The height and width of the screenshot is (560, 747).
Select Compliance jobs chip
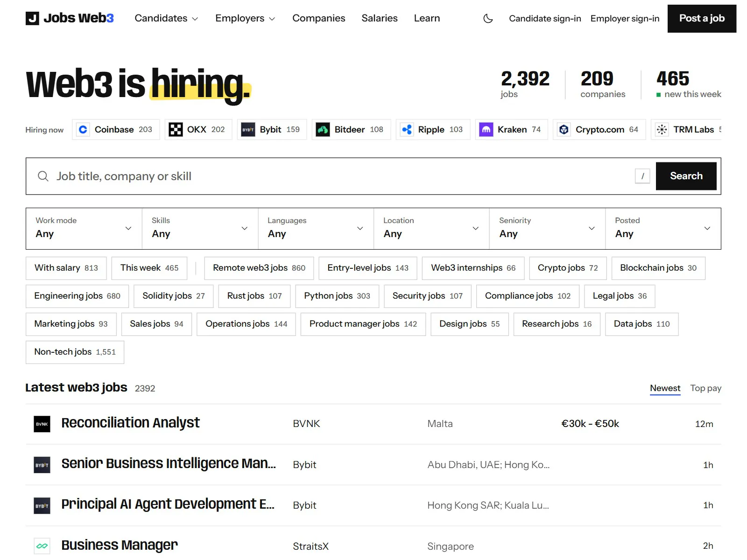coord(528,296)
